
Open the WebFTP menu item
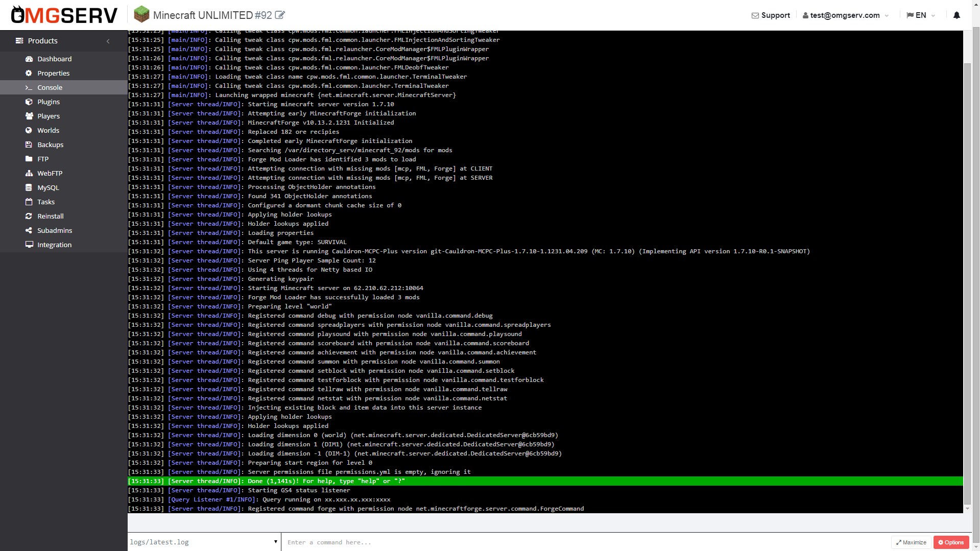(x=63, y=173)
